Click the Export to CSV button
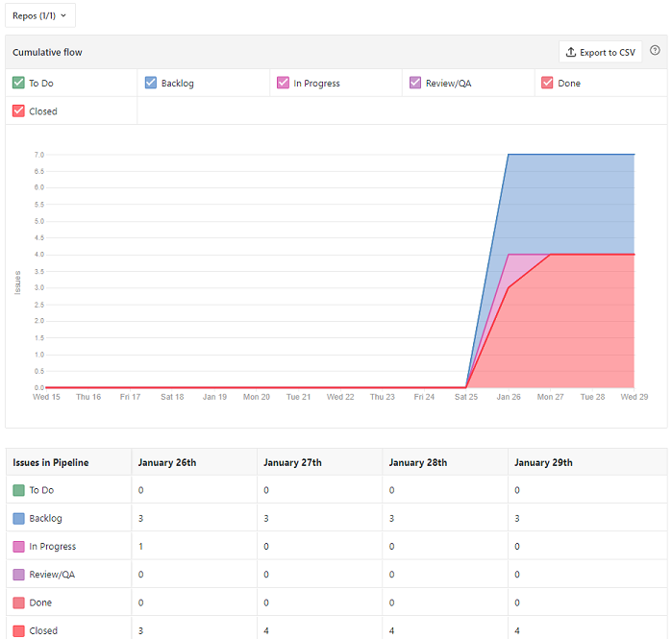 click(600, 52)
